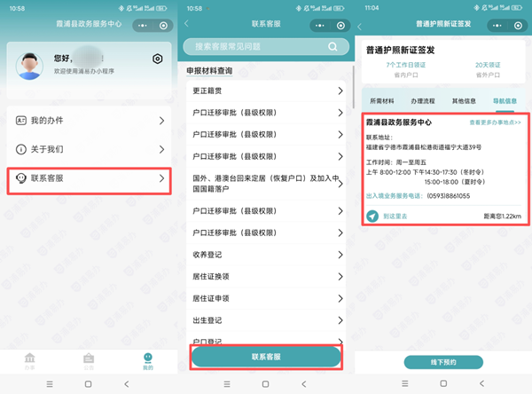The height and width of the screenshot is (394, 532).
Task: Tap the 关于我们 info icon
Action: [x=21, y=149]
